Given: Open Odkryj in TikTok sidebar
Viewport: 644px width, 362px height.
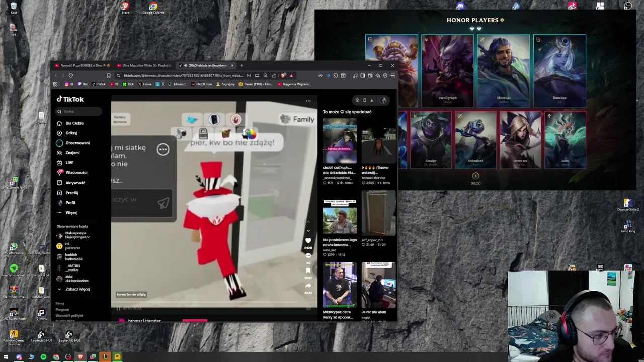Looking at the screenshot, I should point(68,133).
